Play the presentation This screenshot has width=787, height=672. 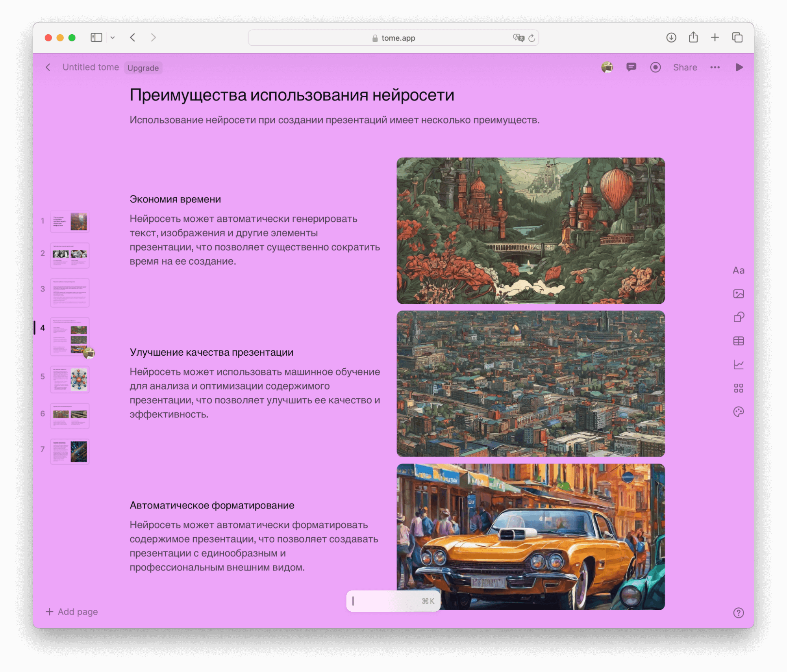(739, 67)
